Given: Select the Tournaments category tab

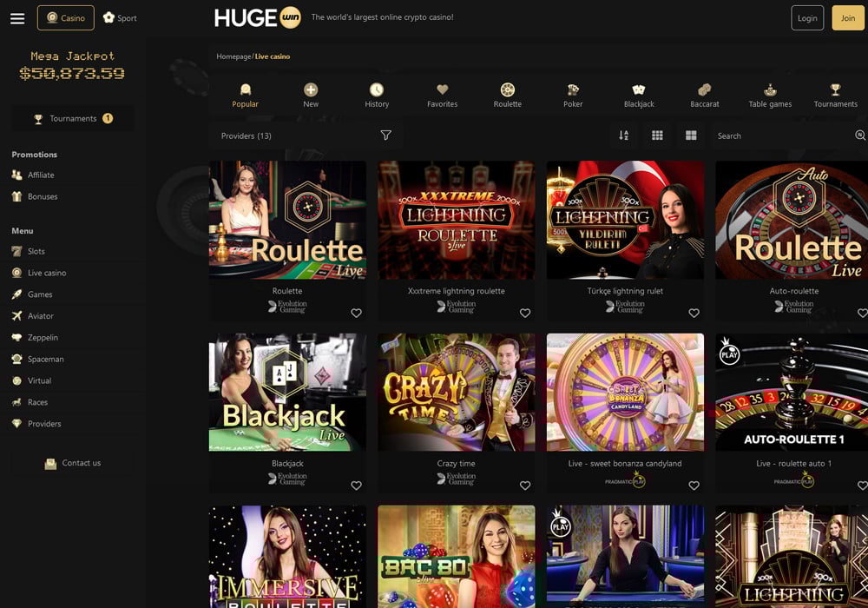Looking at the screenshot, I should (x=835, y=96).
